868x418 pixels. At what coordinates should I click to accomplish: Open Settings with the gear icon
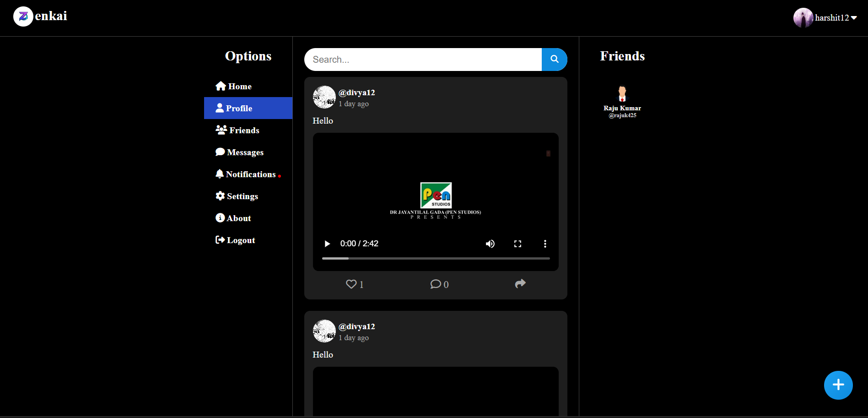point(237,196)
